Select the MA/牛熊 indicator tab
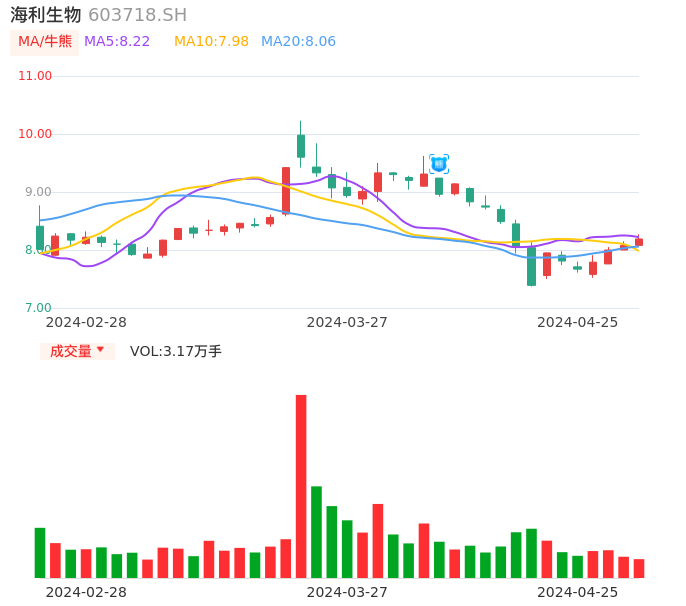 [45, 42]
